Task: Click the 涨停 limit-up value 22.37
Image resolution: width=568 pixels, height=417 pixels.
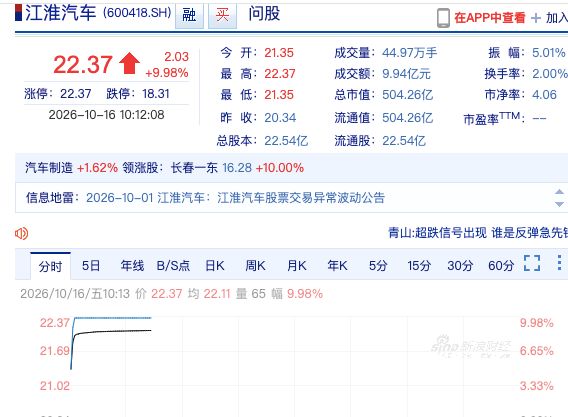Action: pyautogui.click(x=76, y=94)
